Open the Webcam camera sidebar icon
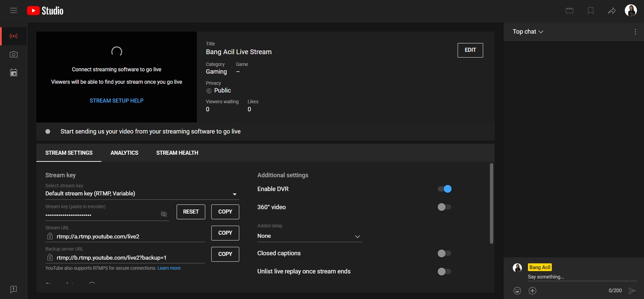The image size is (644, 299). coord(13,54)
